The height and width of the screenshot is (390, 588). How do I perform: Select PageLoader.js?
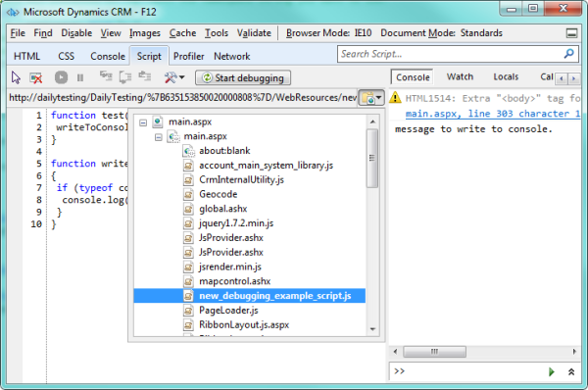click(x=228, y=311)
